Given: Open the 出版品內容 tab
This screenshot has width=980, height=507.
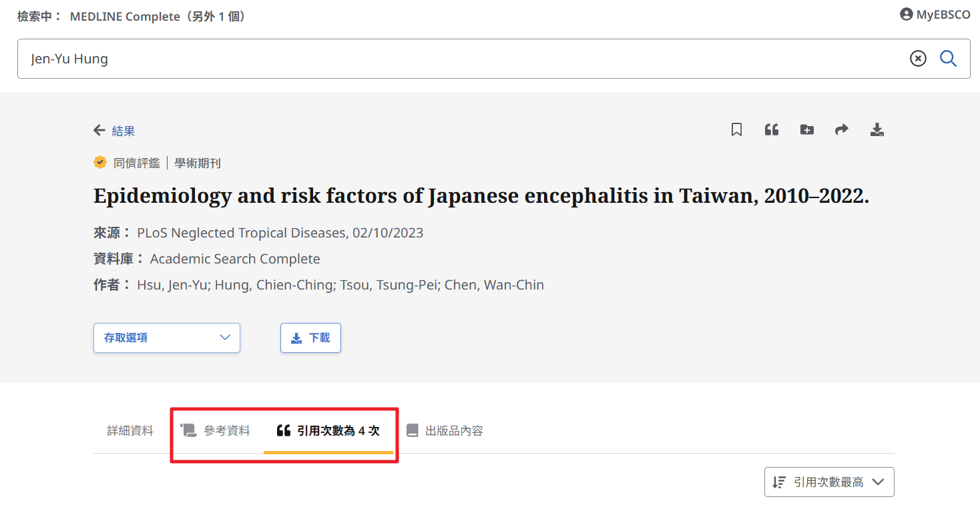Looking at the screenshot, I should (445, 431).
